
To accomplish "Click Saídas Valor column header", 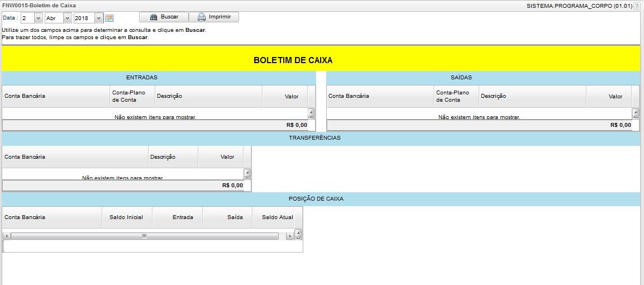I will 609,96.
